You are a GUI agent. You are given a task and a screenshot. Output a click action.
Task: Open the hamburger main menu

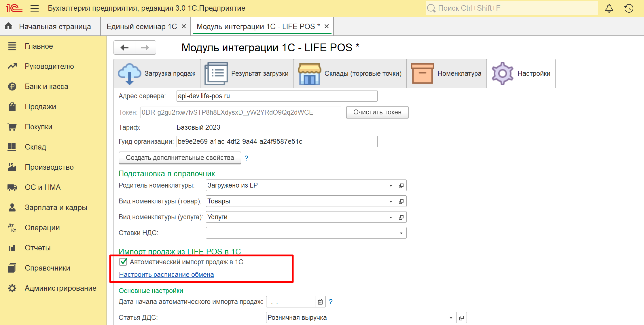35,8
